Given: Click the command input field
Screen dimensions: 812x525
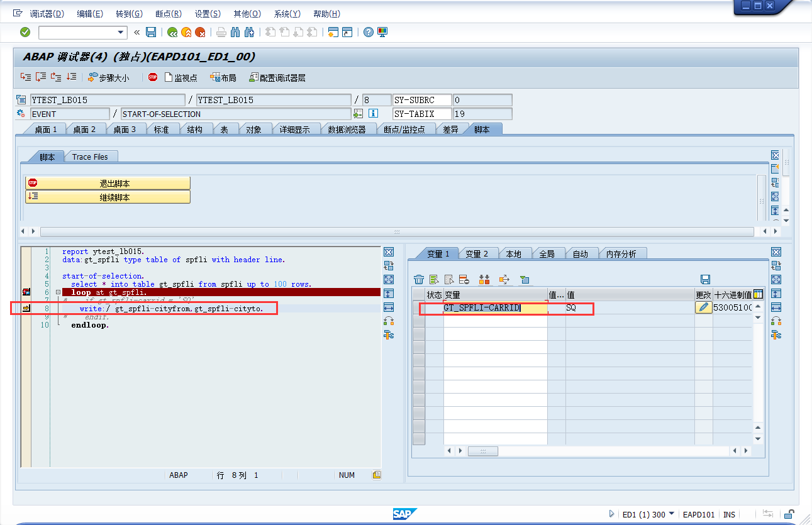Looking at the screenshot, I should point(77,32).
